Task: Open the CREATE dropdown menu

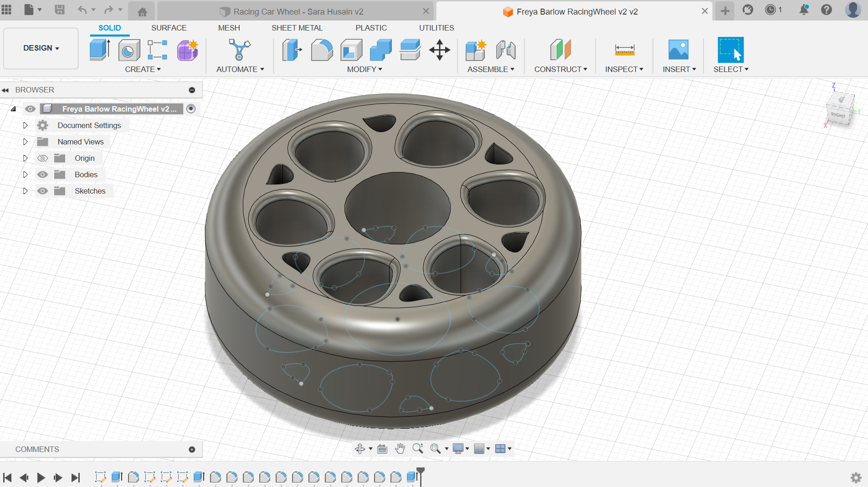Action: tap(143, 69)
